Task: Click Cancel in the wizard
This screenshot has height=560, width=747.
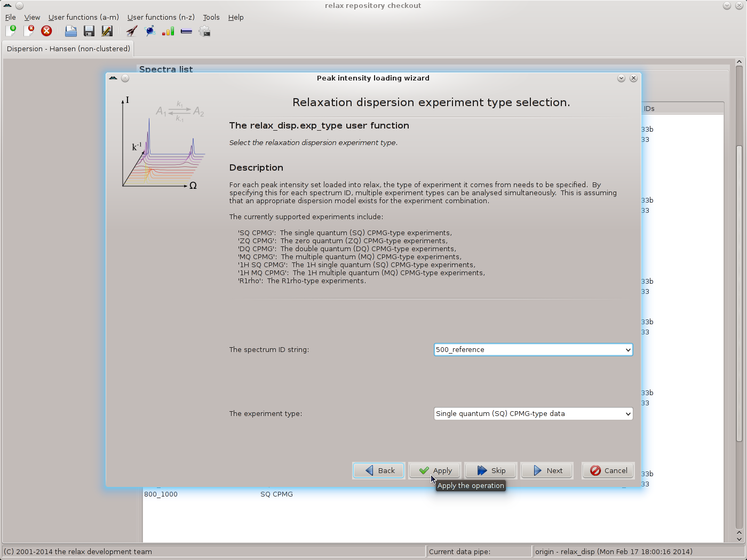Action: click(x=608, y=470)
